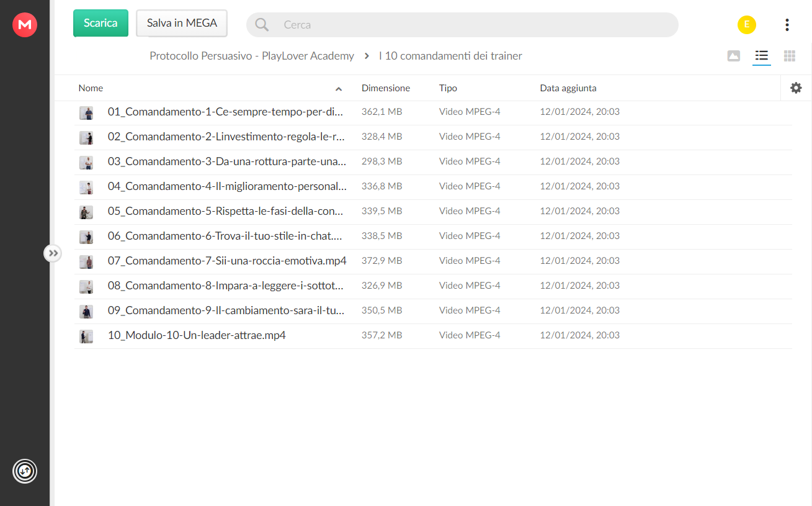
Task: Select 07_Comandamento-7-Sii-una-roccia-emotiva.mp4 thumbnail
Action: [86, 261]
